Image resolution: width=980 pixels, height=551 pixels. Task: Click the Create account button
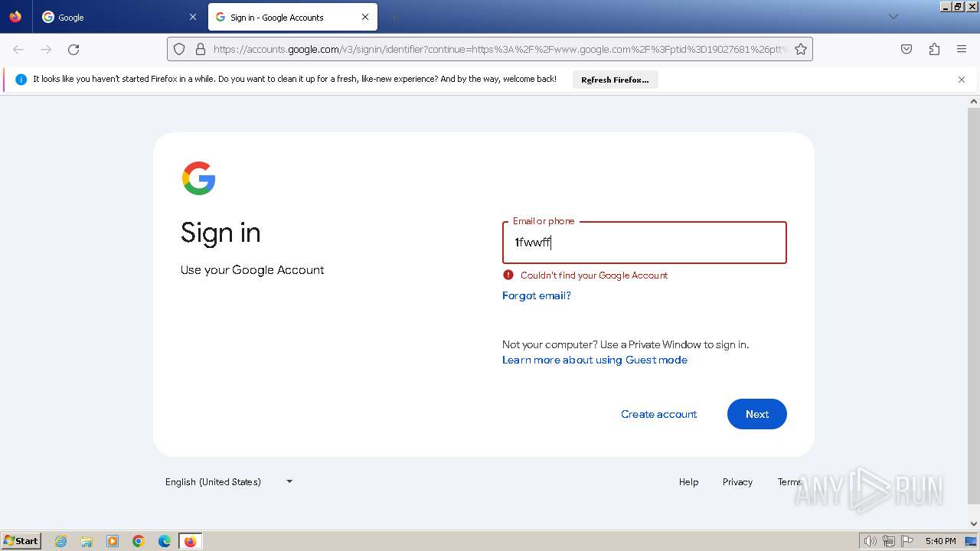click(659, 414)
